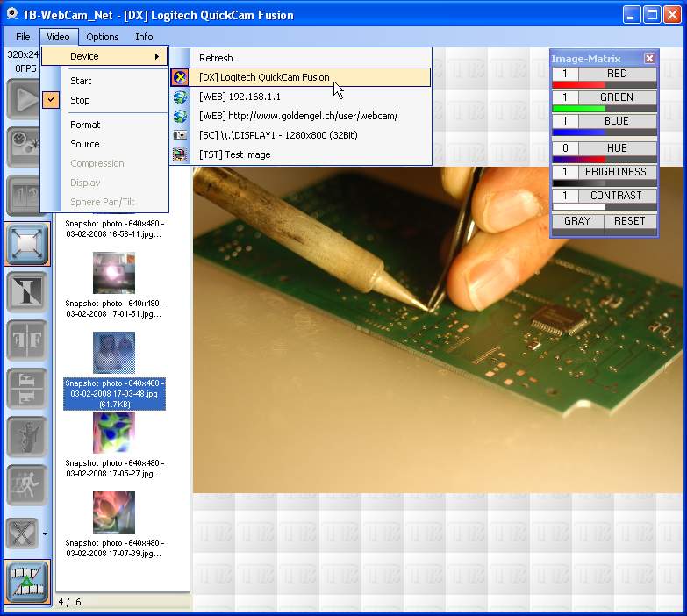Click the RESET button in Image-Matrix
This screenshot has height=616, width=687.
630,221
